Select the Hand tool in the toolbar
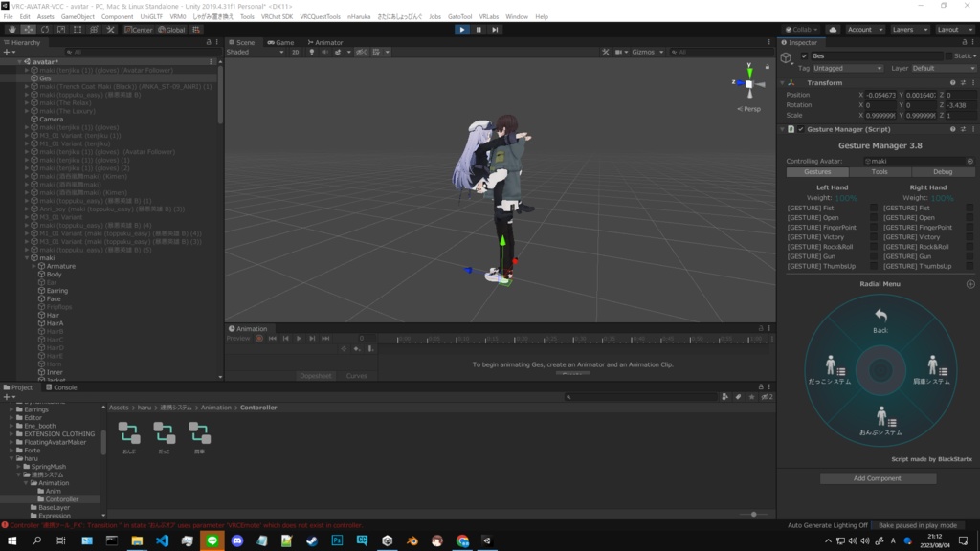Image resolution: width=980 pixels, height=551 pixels. pyautogui.click(x=12, y=29)
